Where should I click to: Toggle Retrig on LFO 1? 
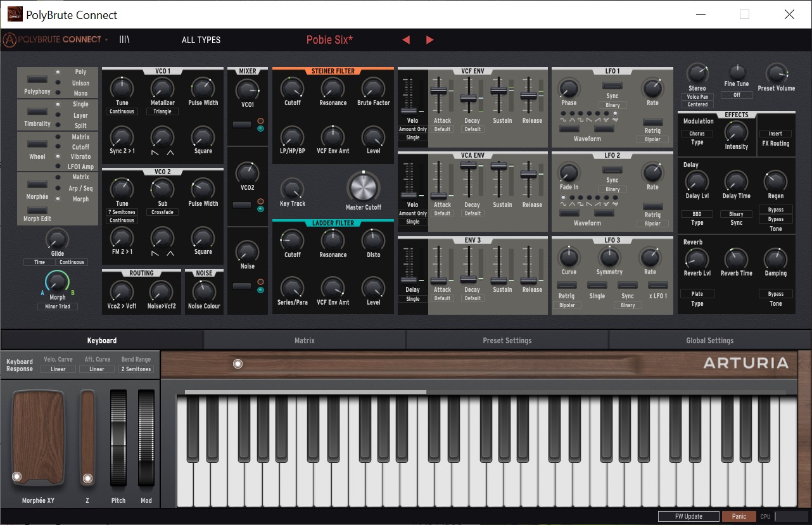[x=653, y=123]
